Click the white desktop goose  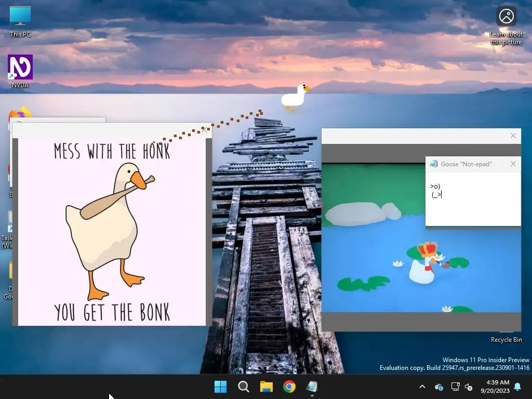click(x=295, y=98)
